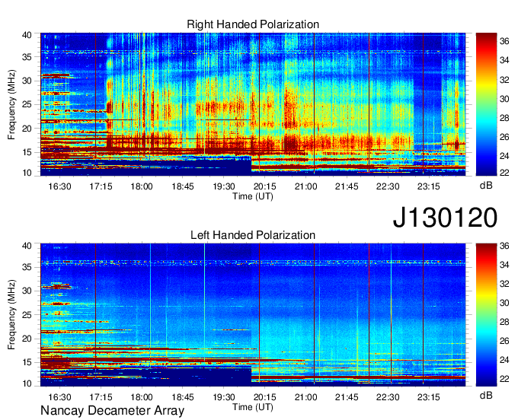Click Frequency (MHz) label of Left Handed plot
The image size is (518, 420).
(11, 315)
